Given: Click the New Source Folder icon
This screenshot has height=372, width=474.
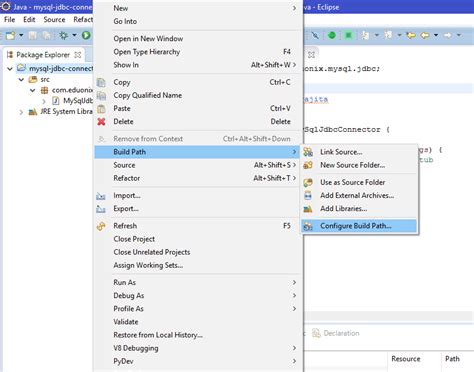Looking at the screenshot, I should point(308,165).
